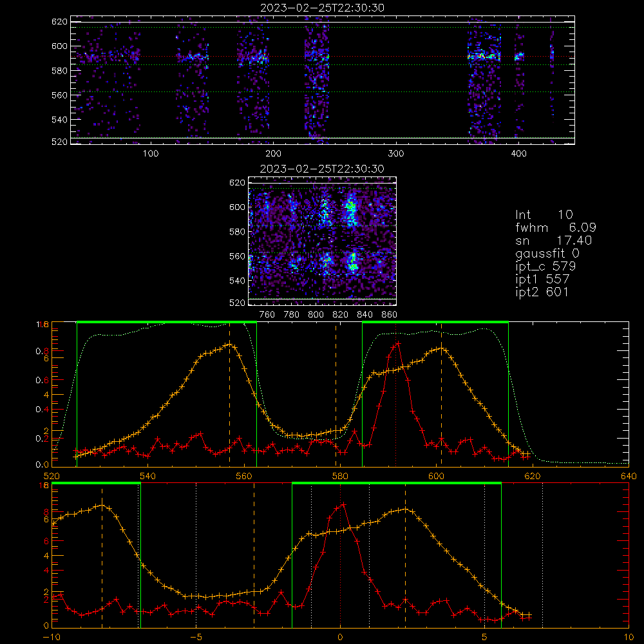
Task: Click the red curve's peak in the third plot
Action: click(x=397, y=343)
